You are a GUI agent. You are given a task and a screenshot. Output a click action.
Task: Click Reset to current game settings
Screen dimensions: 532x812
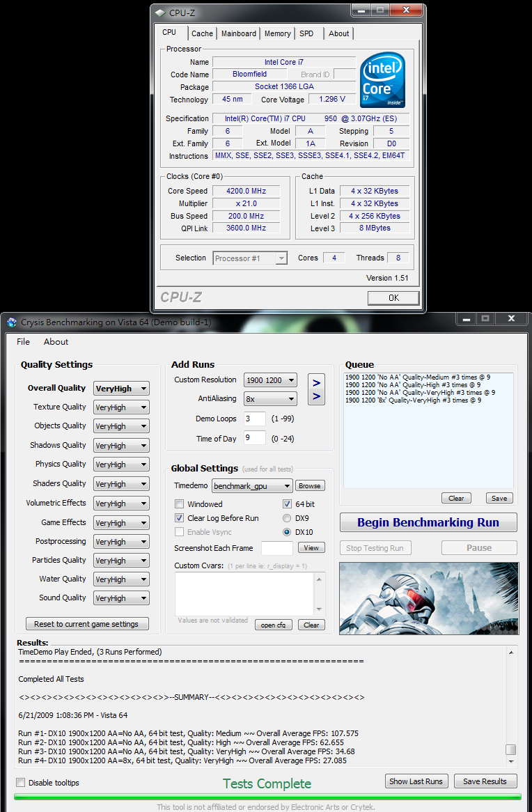pyautogui.click(x=86, y=624)
